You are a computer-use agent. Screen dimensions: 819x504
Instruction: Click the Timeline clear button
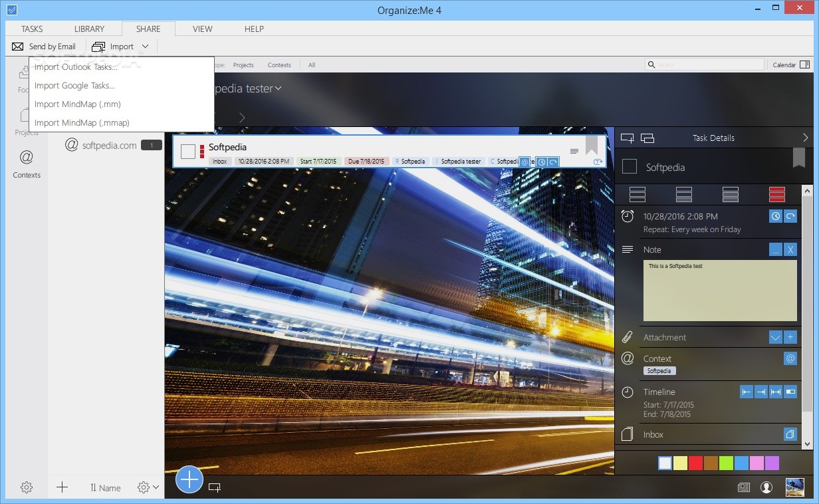coord(790,392)
